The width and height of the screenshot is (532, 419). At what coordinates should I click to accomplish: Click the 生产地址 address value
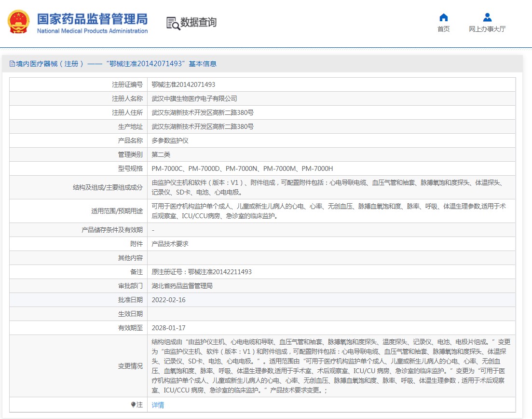[203, 126]
